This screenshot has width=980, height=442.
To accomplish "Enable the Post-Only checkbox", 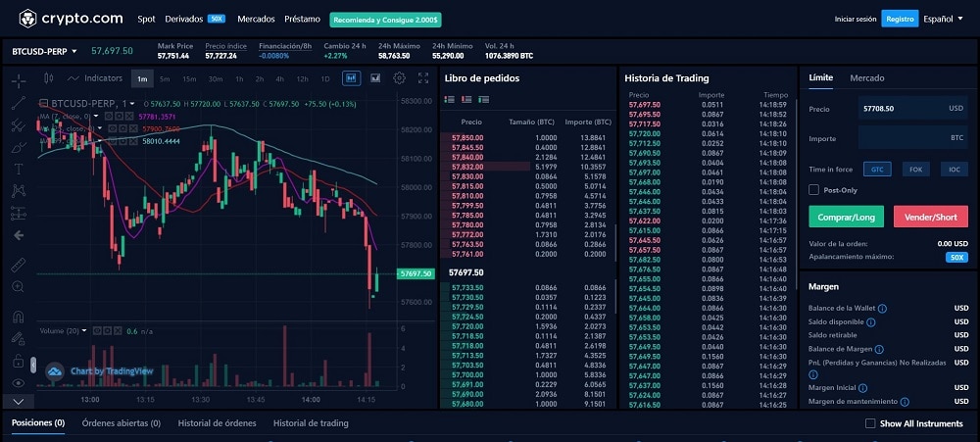I will [813, 190].
